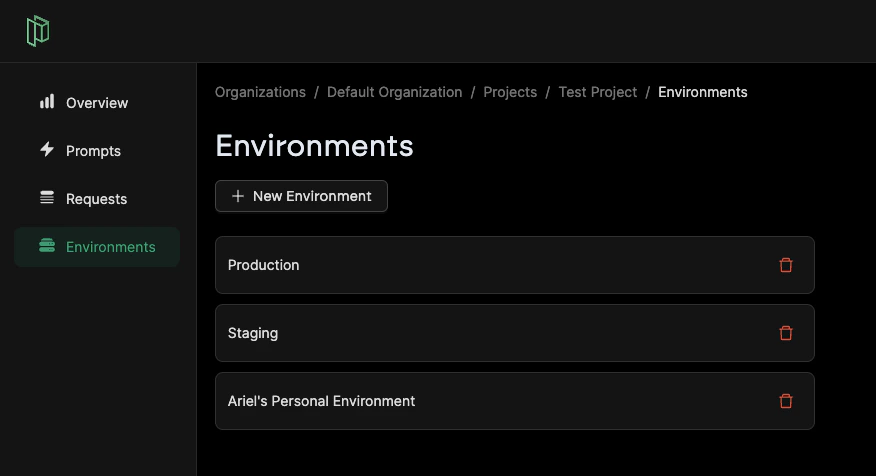Click the Overview bar chart icon
Viewport: 876px width, 476px height.
click(47, 102)
